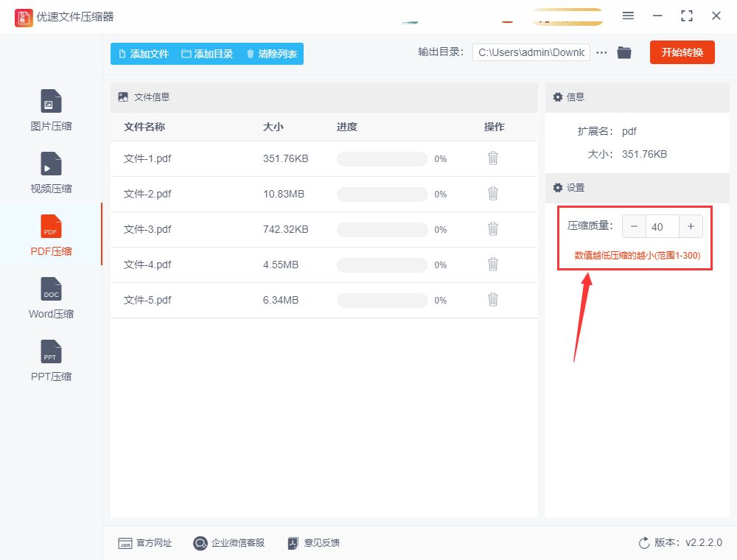The height and width of the screenshot is (560, 737).
Task: Click the red quality range hint text
Action: [638, 256]
